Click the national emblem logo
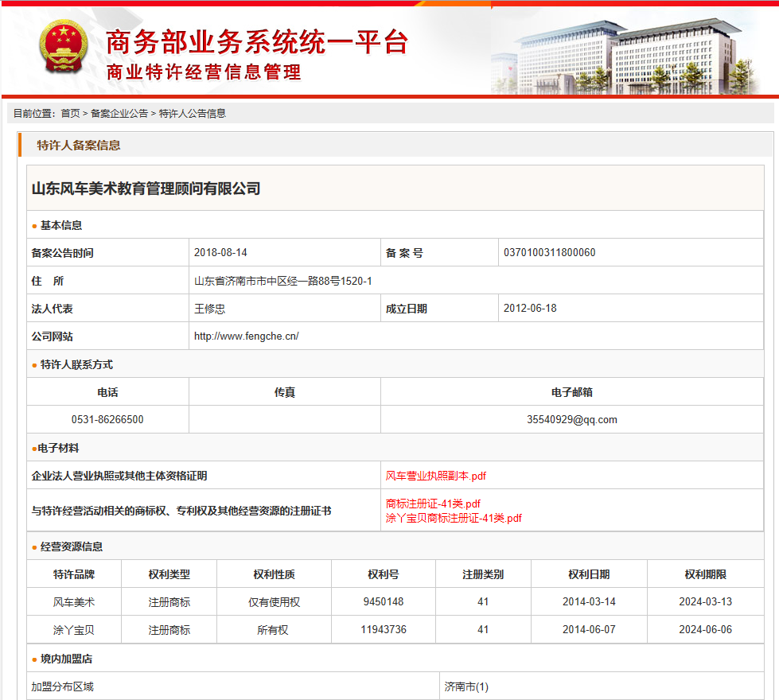Image resolution: width=779 pixels, height=700 pixels. point(64,46)
